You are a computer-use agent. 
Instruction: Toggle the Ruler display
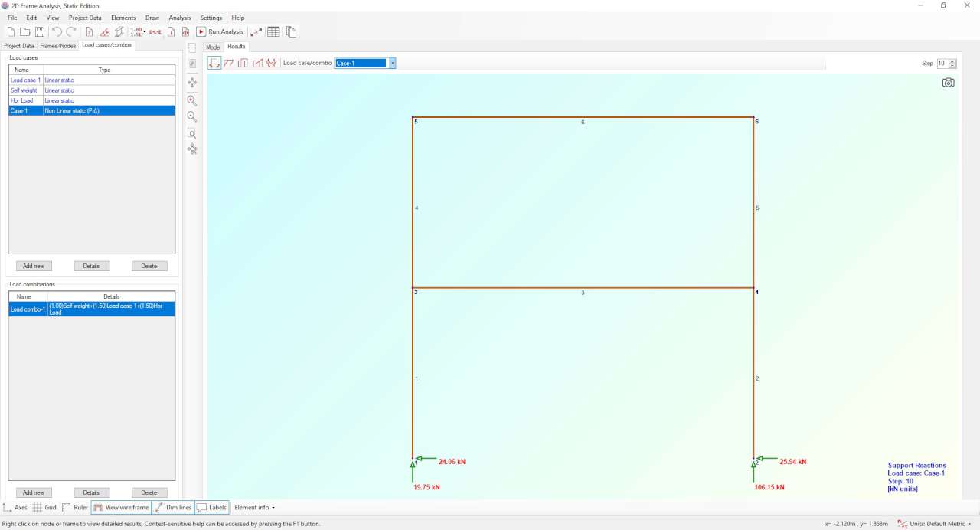click(75, 508)
